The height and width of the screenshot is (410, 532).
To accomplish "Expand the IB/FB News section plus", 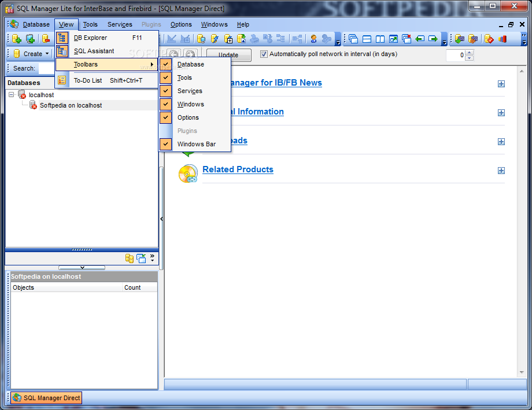I will 501,84.
